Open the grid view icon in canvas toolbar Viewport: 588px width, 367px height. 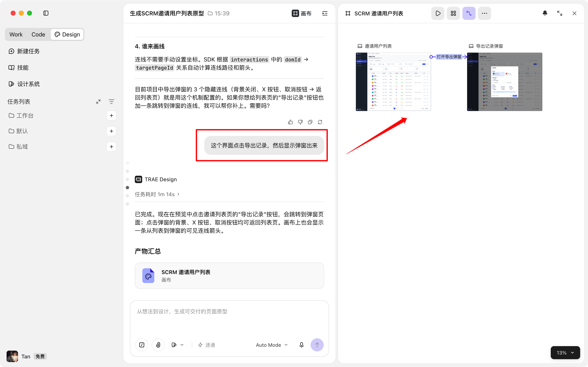(453, 13)
